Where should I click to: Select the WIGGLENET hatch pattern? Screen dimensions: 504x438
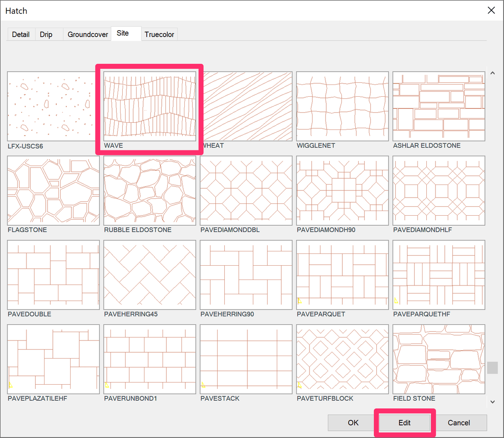click(x=342, y=106)
